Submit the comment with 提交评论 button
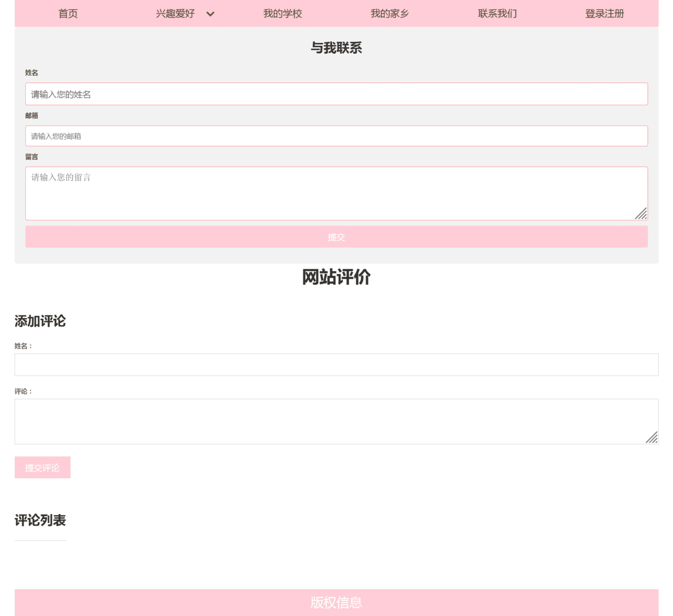The width and height of the screenshot is (673, 616). coord(43,467)
